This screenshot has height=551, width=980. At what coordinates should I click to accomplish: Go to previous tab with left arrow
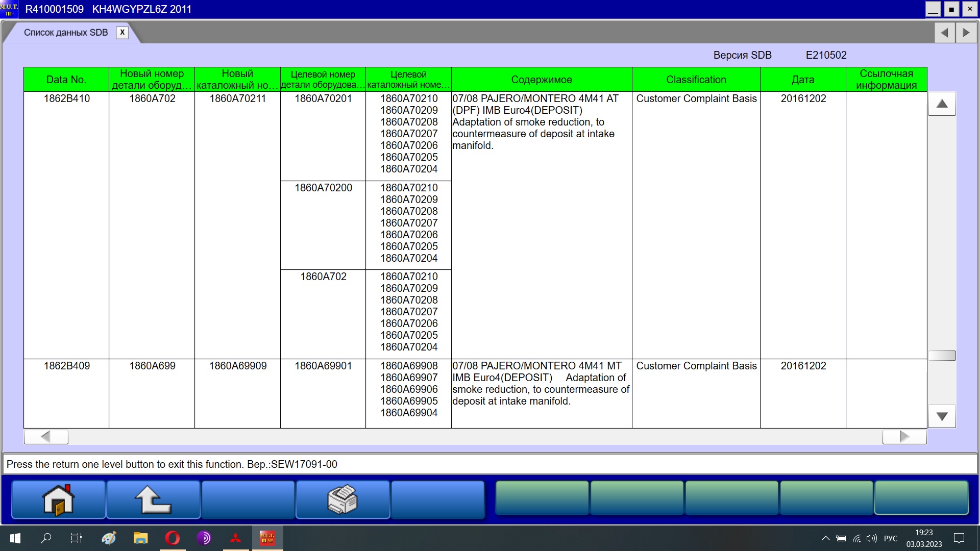944,33
